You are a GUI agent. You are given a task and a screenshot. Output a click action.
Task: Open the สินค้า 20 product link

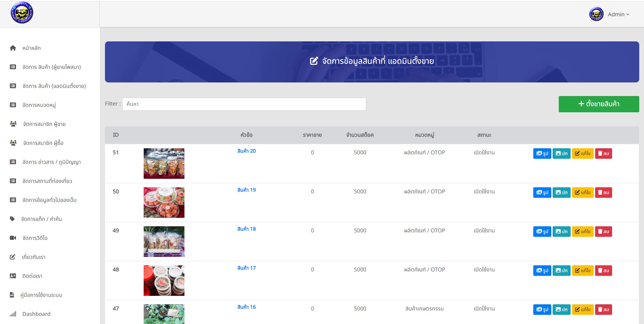coord(246,151)
